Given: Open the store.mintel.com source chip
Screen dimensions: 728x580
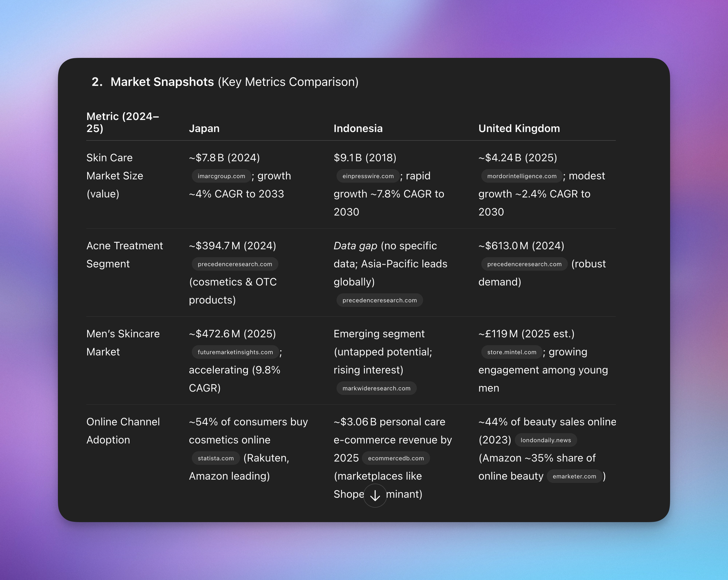Looking at the screenshot, I should [512, 352].
